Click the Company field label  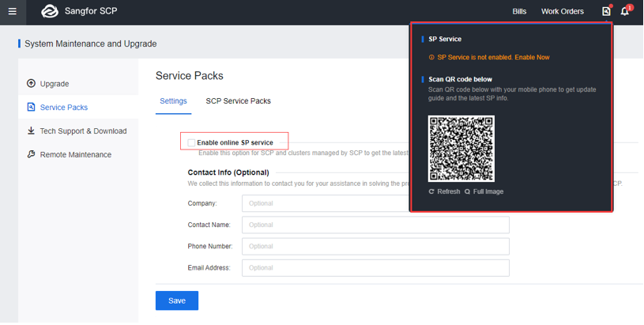pyautogui.click(x=202, y=203)
